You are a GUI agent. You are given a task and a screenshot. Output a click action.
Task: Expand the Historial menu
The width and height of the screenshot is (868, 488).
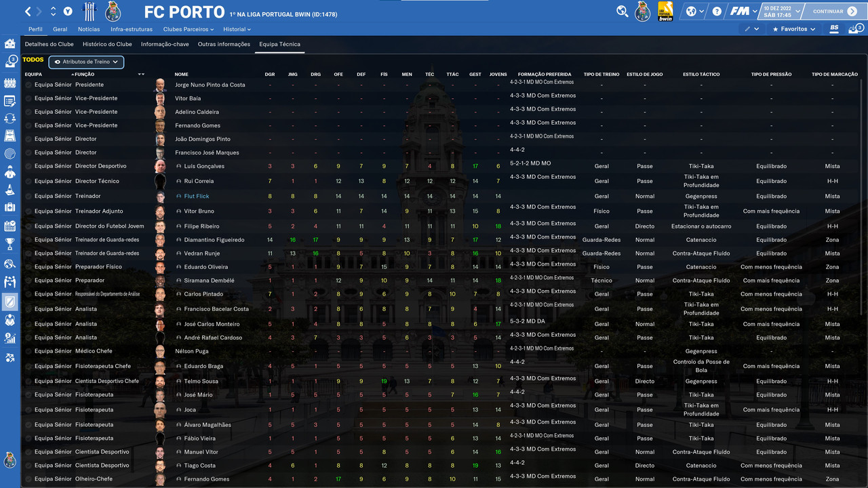click(237, 29)
